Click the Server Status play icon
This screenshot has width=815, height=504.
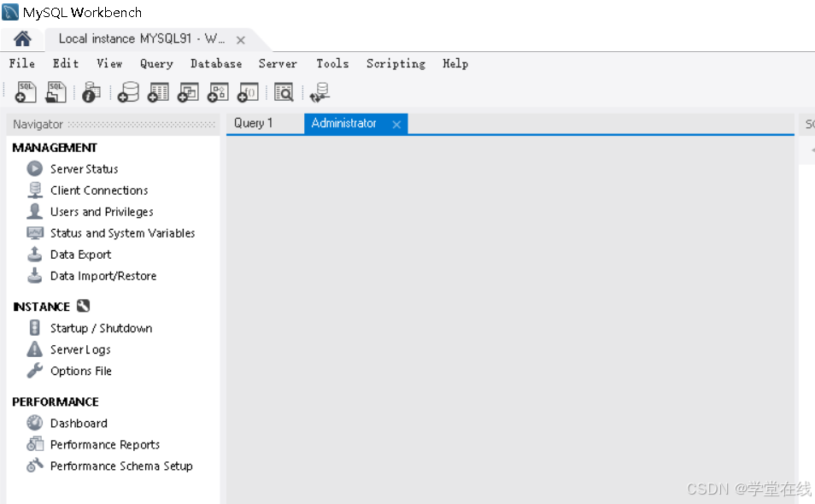35,168
